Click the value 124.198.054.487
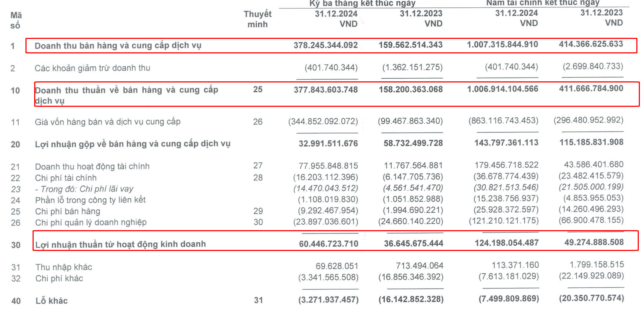The height and width of the screenshot is (317, 644). [506, 243]
